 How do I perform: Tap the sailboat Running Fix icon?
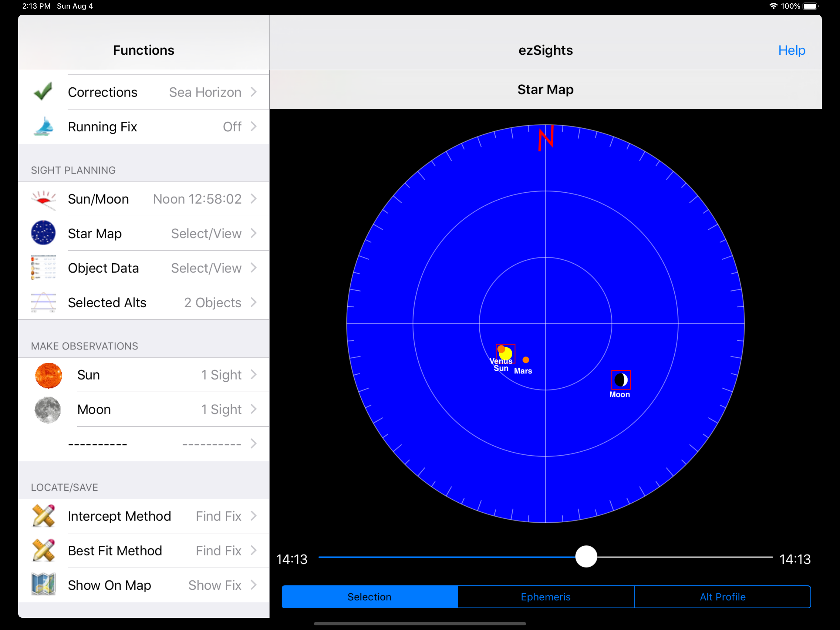point(43,126)
